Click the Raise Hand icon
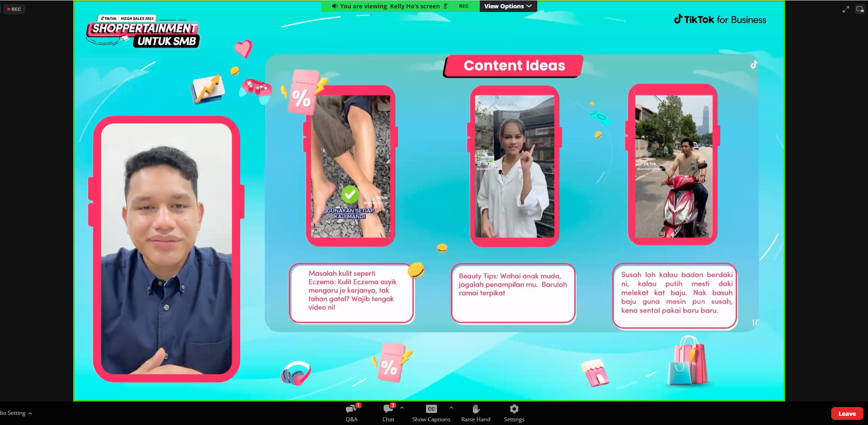 click(476, 412)
